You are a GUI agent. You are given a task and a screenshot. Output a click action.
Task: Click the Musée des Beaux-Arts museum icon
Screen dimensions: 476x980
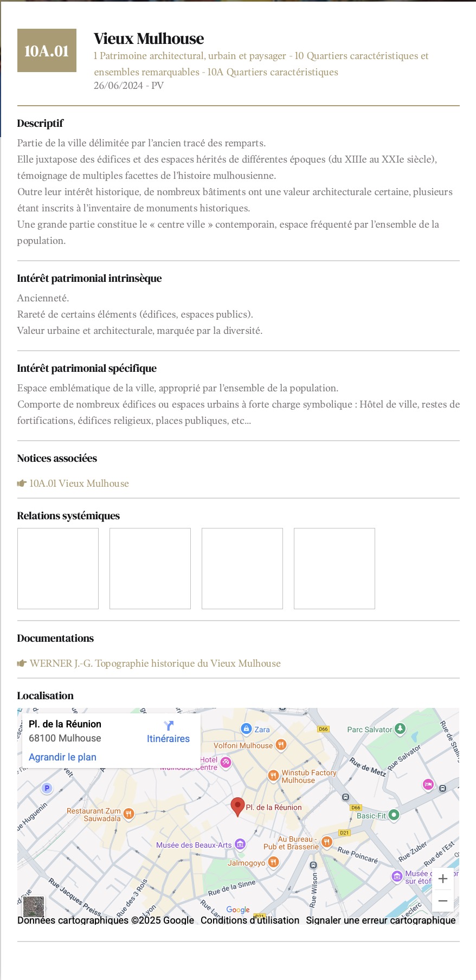click(240, 844)
